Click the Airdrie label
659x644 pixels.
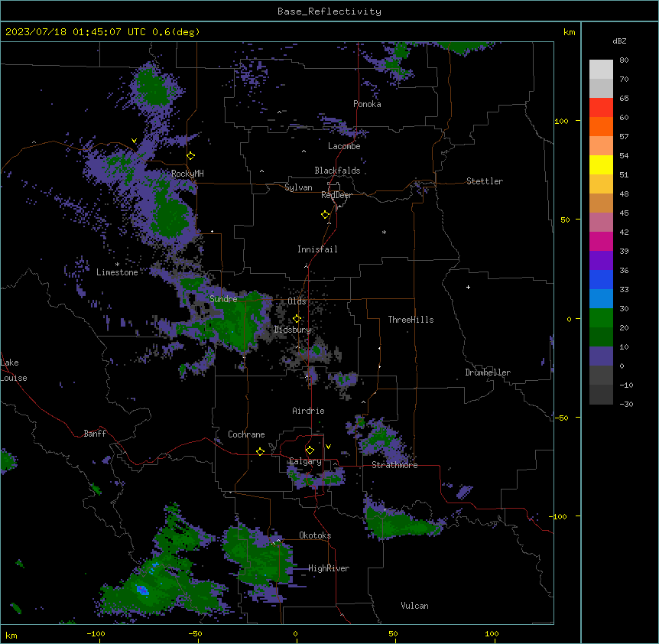(x=309, y=411)
